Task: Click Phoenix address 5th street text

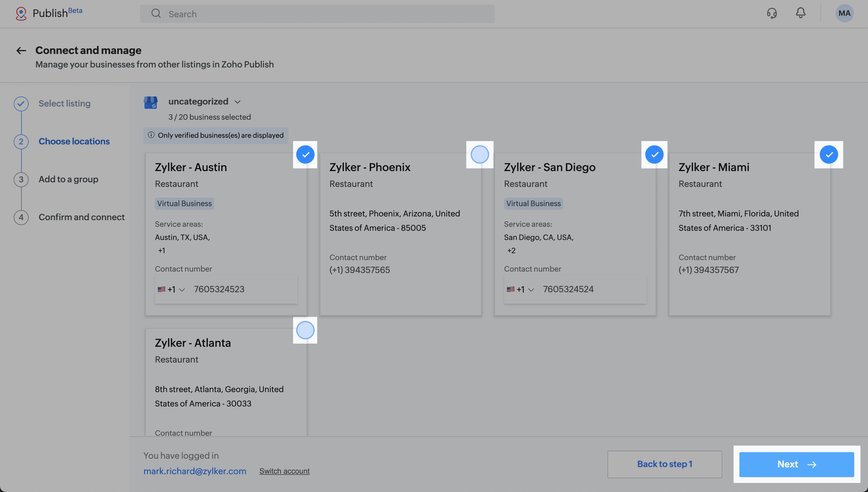Action: click(395, 221)
